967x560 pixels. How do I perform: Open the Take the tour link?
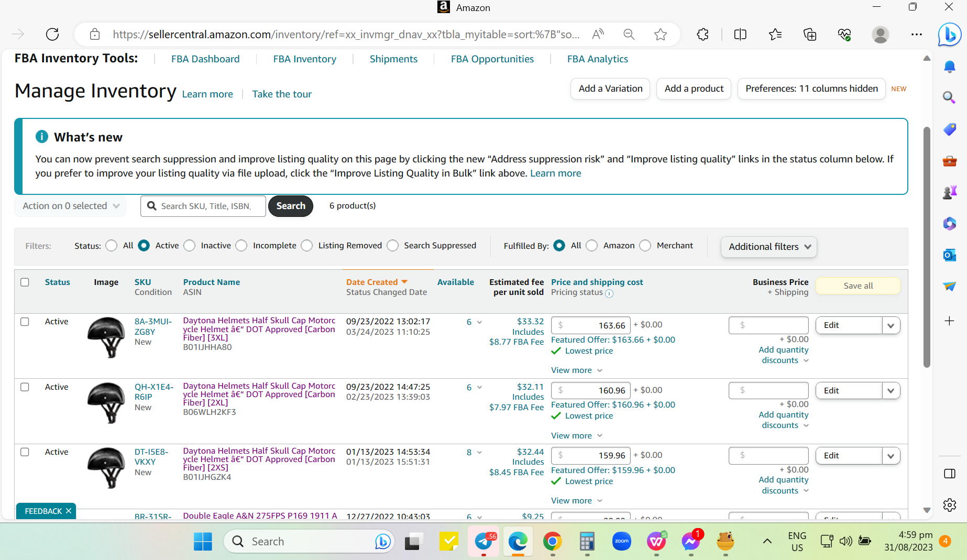coord(282,94)
